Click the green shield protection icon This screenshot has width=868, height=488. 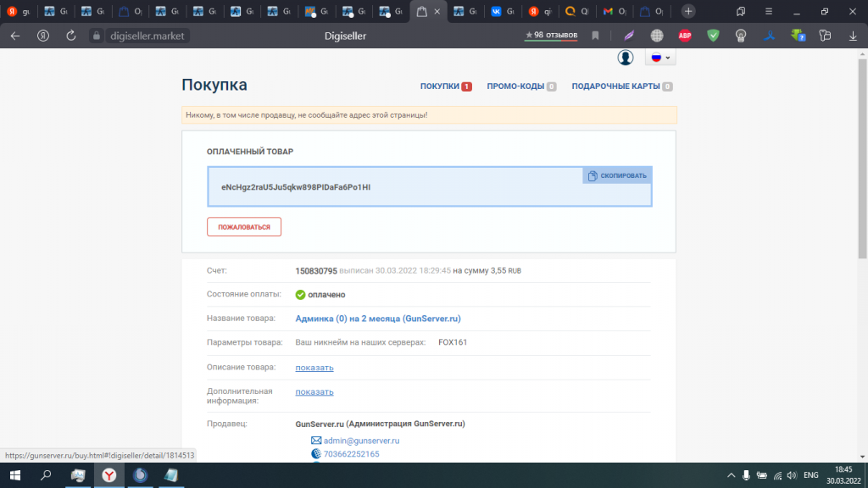[x=713, y=36]
